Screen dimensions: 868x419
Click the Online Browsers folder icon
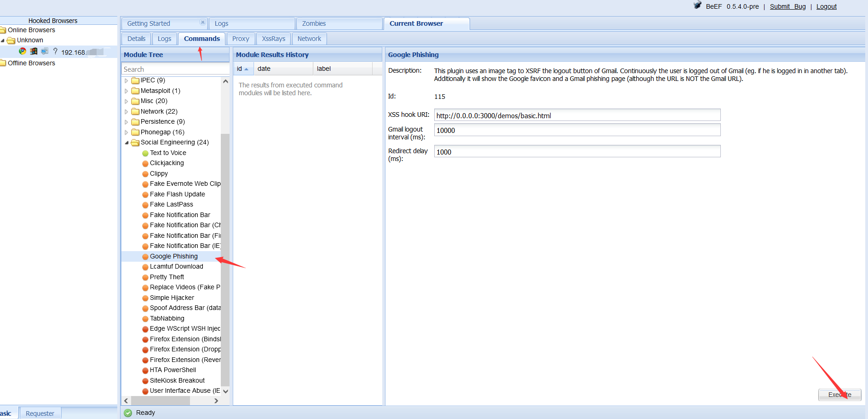[x=3, y=30]
